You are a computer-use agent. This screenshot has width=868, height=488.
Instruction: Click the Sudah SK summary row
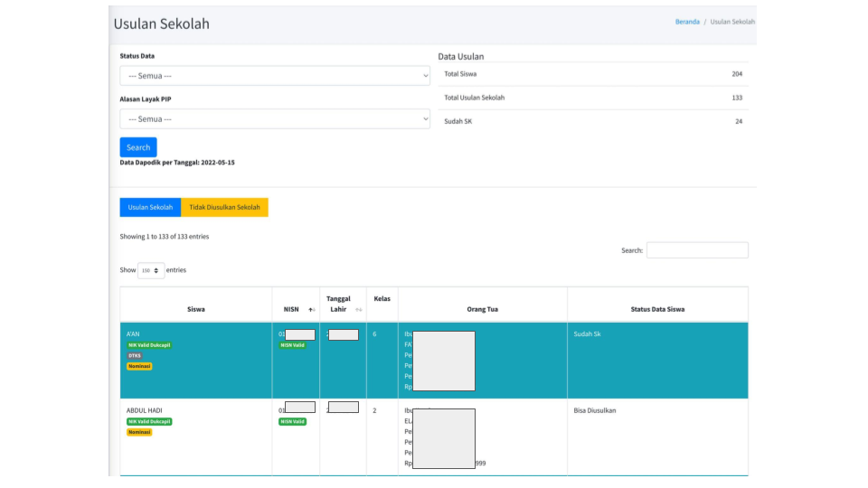point(593,121)
